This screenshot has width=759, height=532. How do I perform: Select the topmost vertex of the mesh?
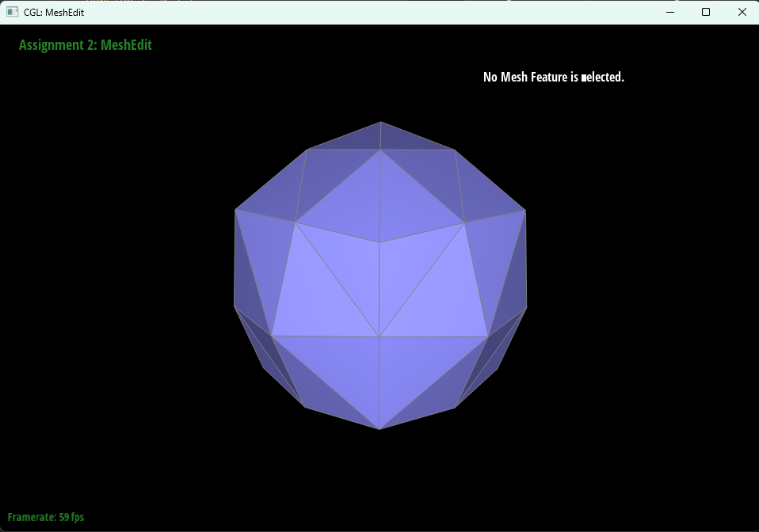click(380, 122)
